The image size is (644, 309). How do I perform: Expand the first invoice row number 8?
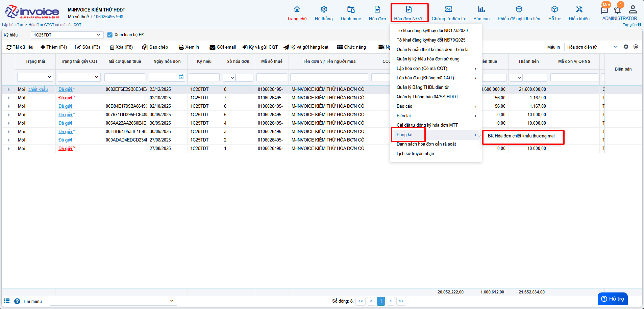click(x=9, y=89)
